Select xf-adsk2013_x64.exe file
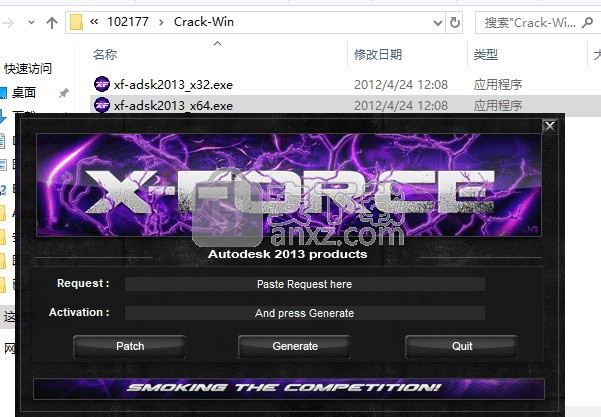The width and height of the screenshot is (601, 417). (173, 105)
